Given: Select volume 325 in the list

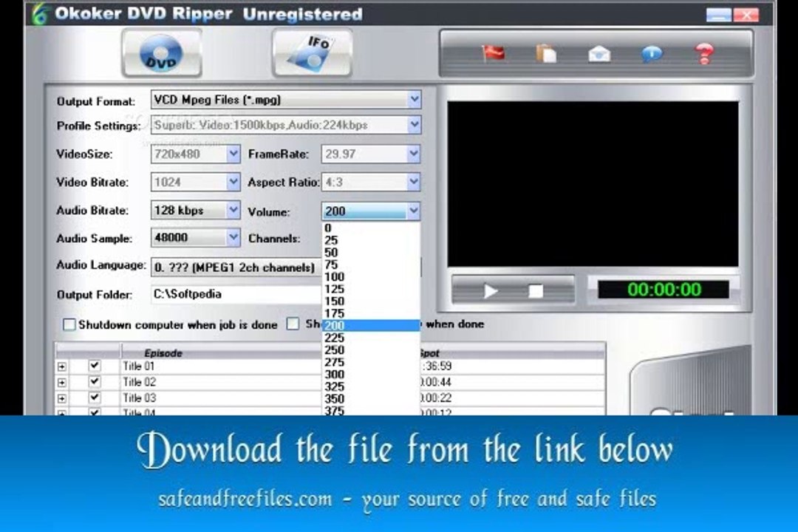Looking at the screenshot, I should point(371,387).
